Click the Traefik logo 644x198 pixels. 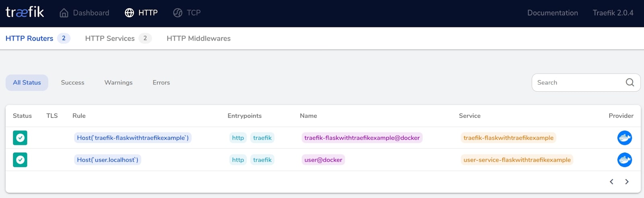(25, 12)
